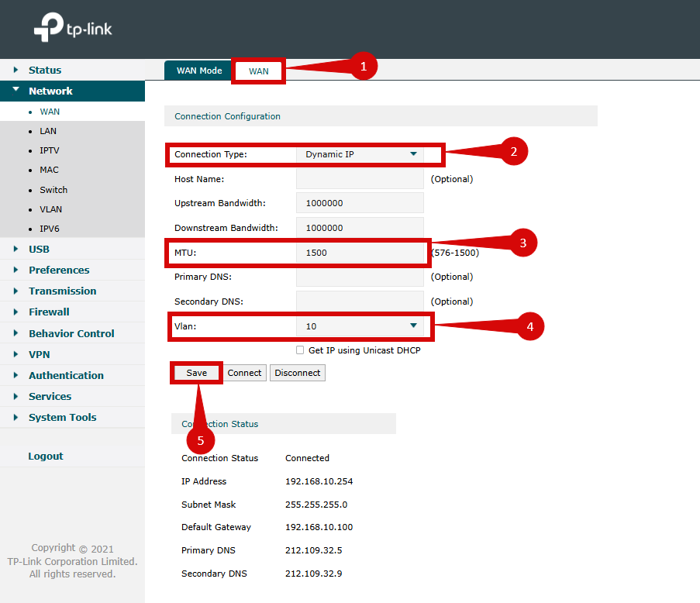Open the Connection Type dropdown

coord(360,154)
